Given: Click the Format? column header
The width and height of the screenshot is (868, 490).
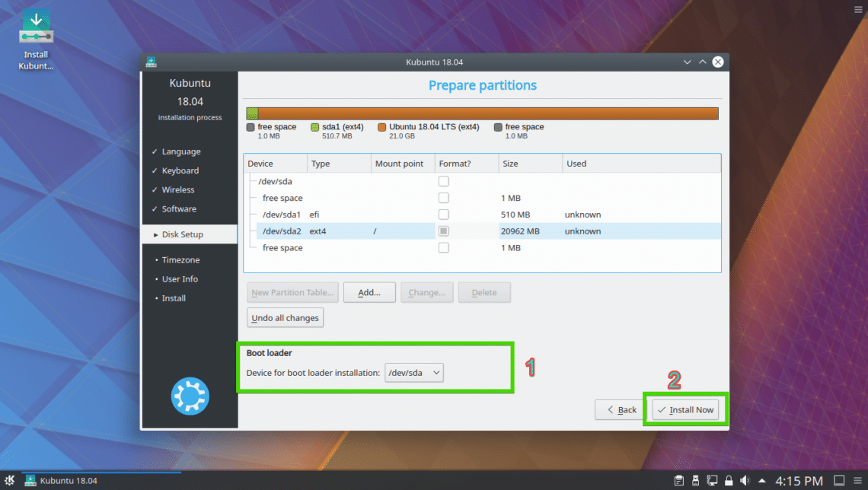Looking at the screenshot, I should [467, 164].
